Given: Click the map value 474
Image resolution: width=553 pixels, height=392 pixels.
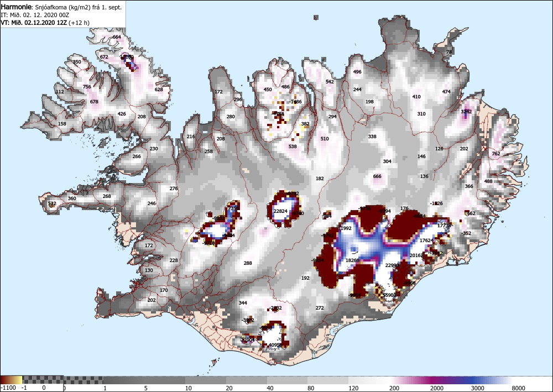Looking at the screenshot, I should click(x=446, y=92).
